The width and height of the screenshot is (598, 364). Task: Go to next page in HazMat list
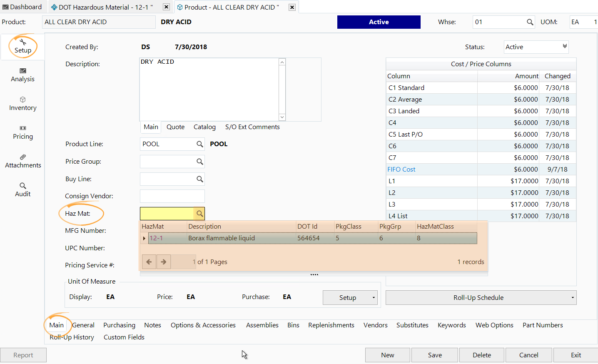pyautogui.click(x=164, y=262)
